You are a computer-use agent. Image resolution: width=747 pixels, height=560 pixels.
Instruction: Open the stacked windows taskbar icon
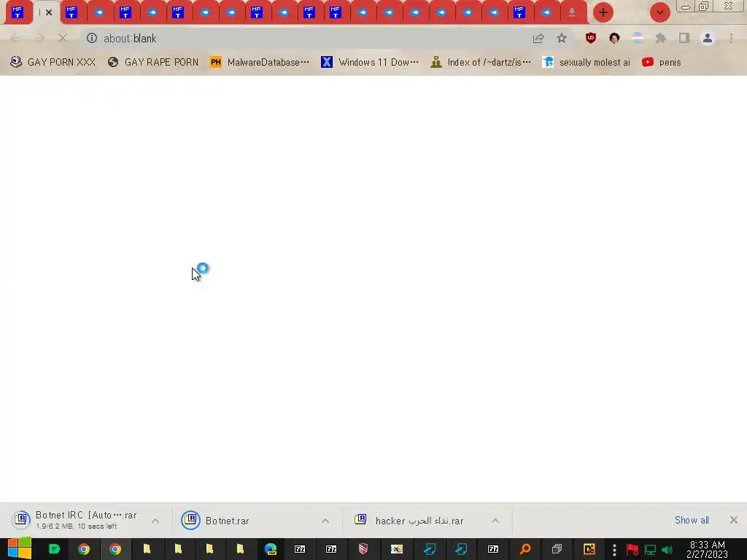point(557,549)
